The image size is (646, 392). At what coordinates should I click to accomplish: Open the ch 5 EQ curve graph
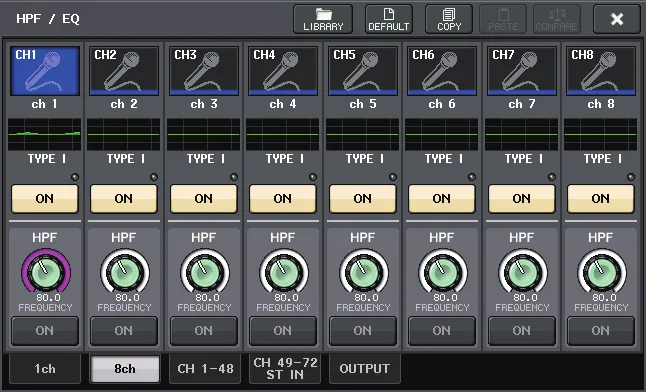tap(363, 134)
